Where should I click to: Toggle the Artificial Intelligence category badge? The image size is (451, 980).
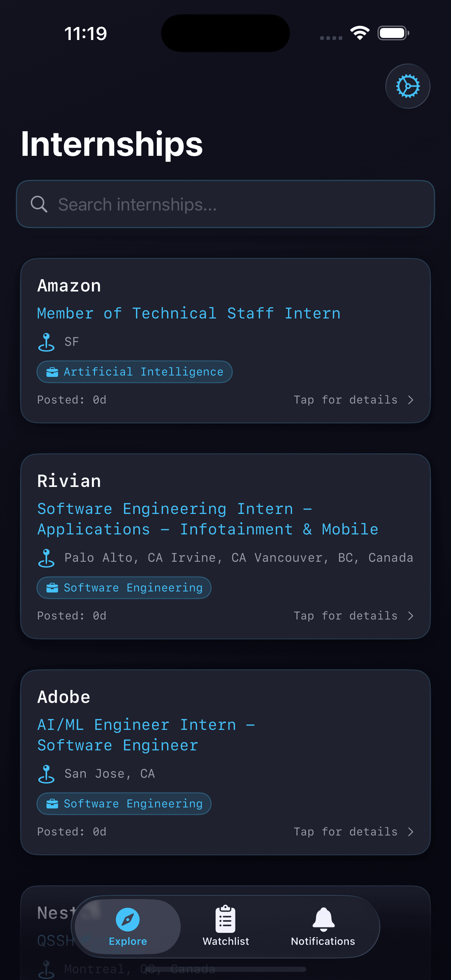(x=134, y=371)
